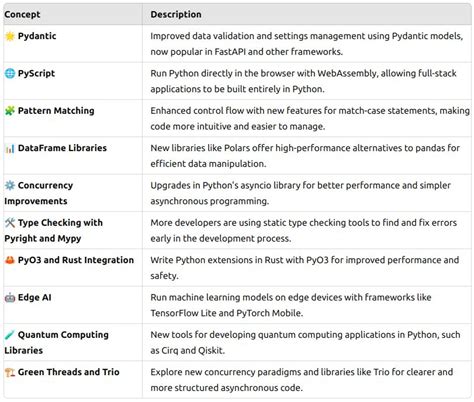
Task: Click the DataFrame Libraries description about Polars
Action: tap(305, 156)
